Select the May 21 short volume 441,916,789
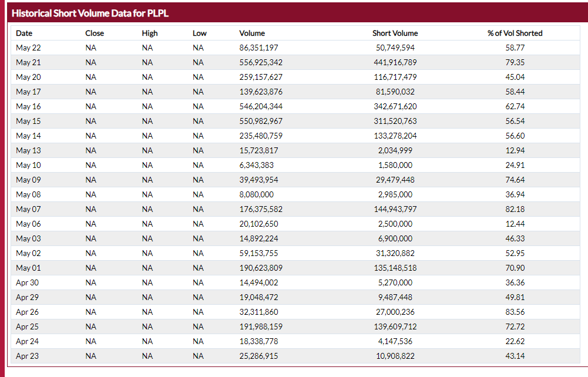This screenshot has height=377, width=588. tap(395, 62)
